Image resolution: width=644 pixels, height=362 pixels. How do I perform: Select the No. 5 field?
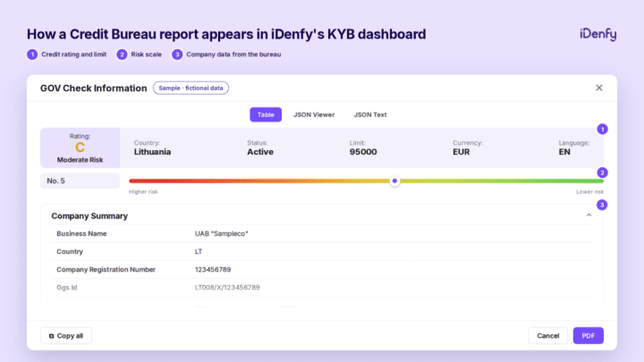coord(80,181)
